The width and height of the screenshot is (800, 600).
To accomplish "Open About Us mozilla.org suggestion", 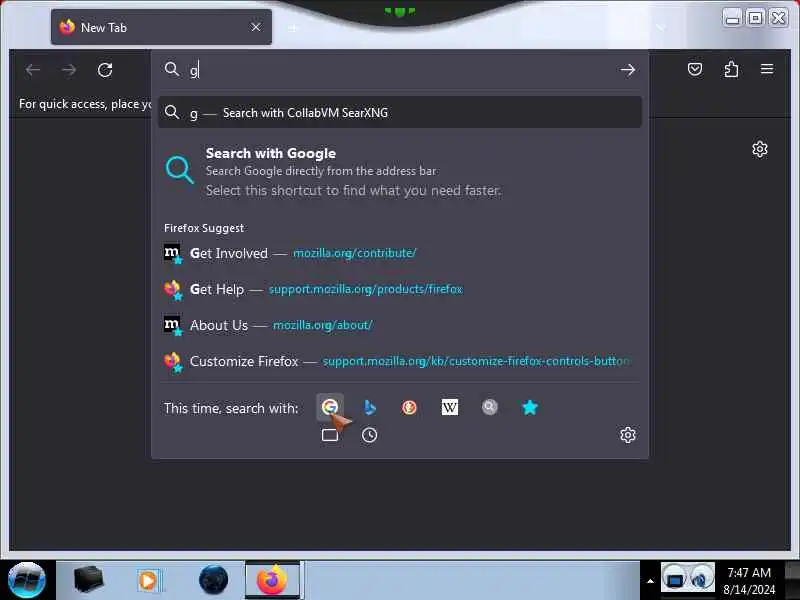I will point(400,325).
